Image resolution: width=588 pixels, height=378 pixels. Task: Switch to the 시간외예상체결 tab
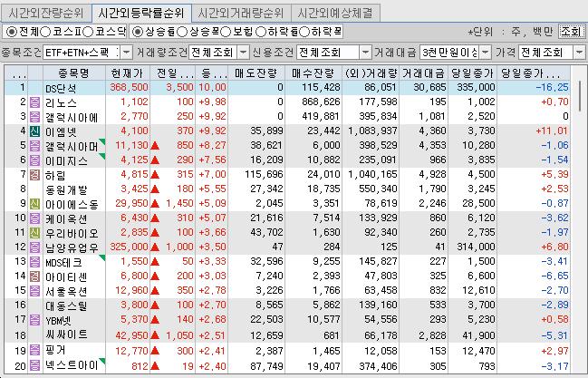(x=335, y=14)
